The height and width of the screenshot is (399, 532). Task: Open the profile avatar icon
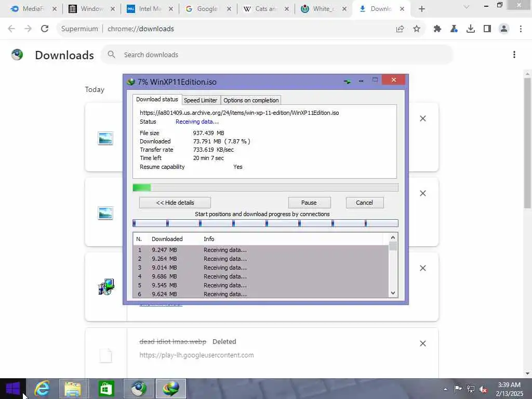pos(504,29)
